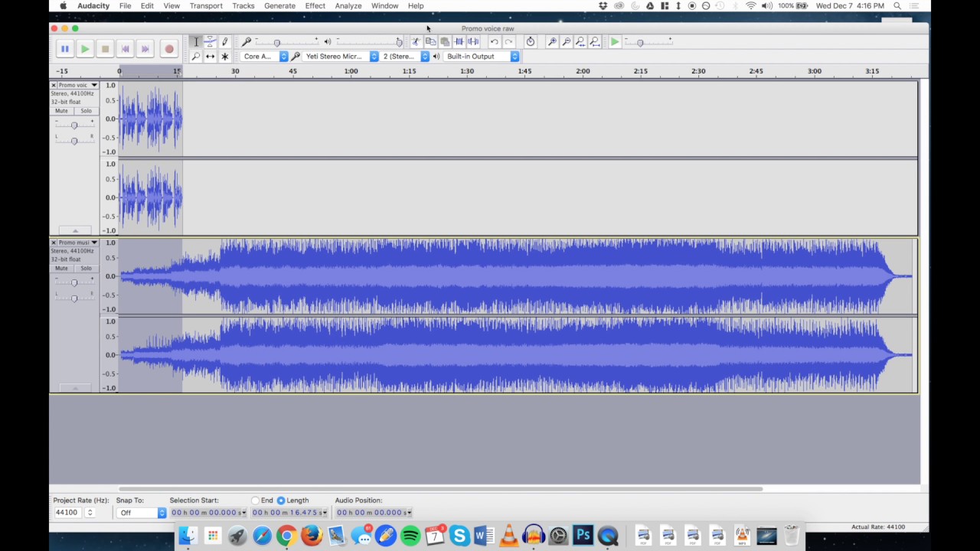
Task: Open the Core Audio host dropdown
Action: pos(264,56)
